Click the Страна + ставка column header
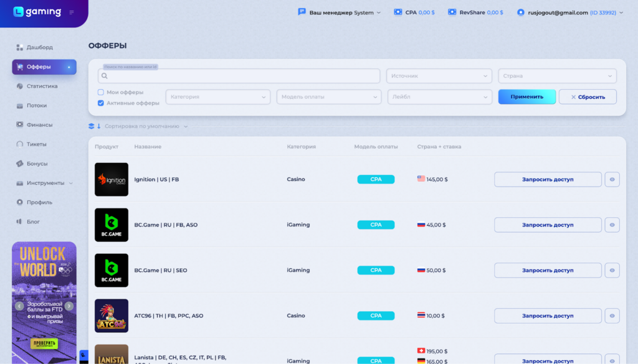The height and width of the screenshot is (364, 638). pyautogui.click(x=439, y=147)
